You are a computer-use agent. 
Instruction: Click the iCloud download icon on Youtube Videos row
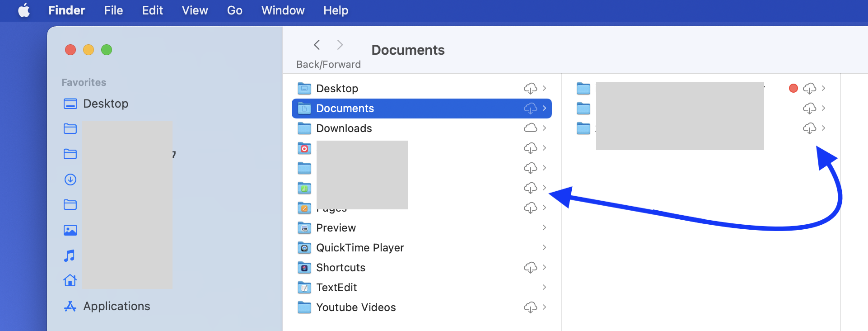(x=530, y=307)
